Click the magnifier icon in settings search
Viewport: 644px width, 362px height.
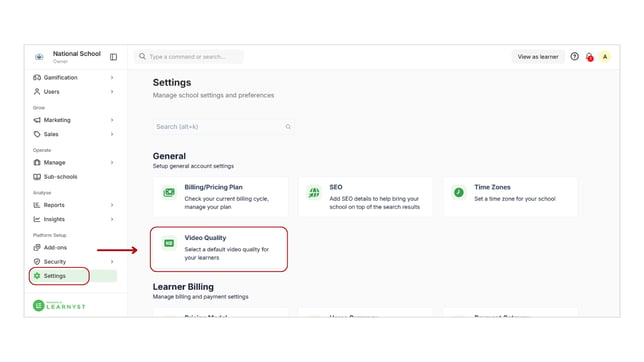point(288,127)
